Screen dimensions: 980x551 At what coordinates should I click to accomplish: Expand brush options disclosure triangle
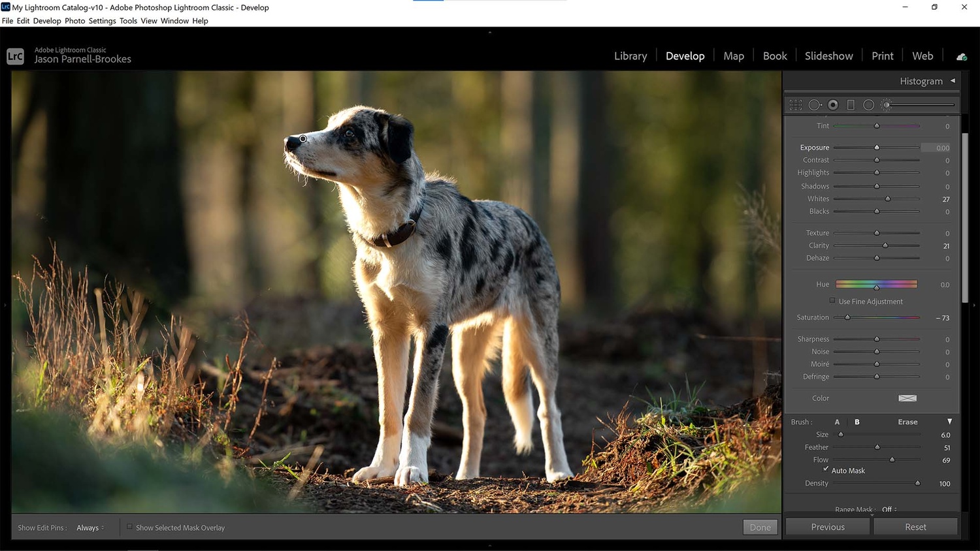coord(949,422)
